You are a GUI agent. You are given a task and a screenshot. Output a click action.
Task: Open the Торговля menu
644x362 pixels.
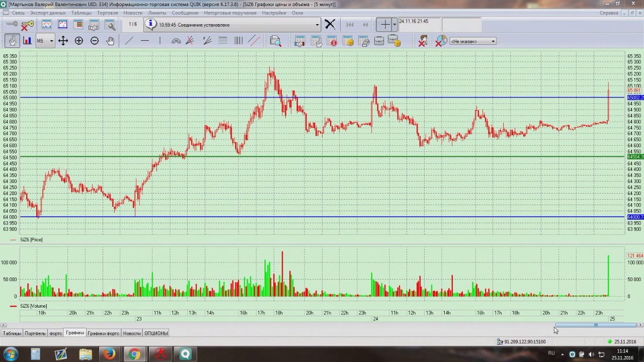point(108,13)
